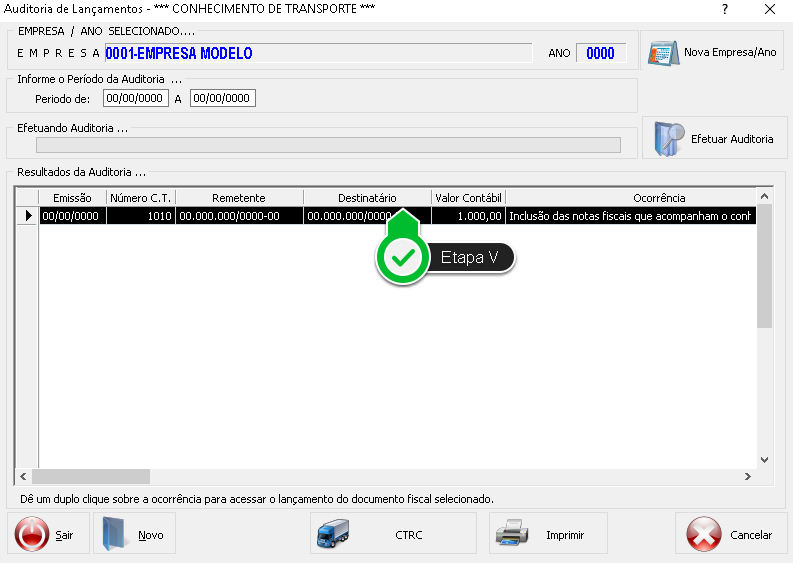This screenshot has width=793, height=563.
Task: Click the Número C.T. column header
Action: pyautogui.click(x=141, y=198)
